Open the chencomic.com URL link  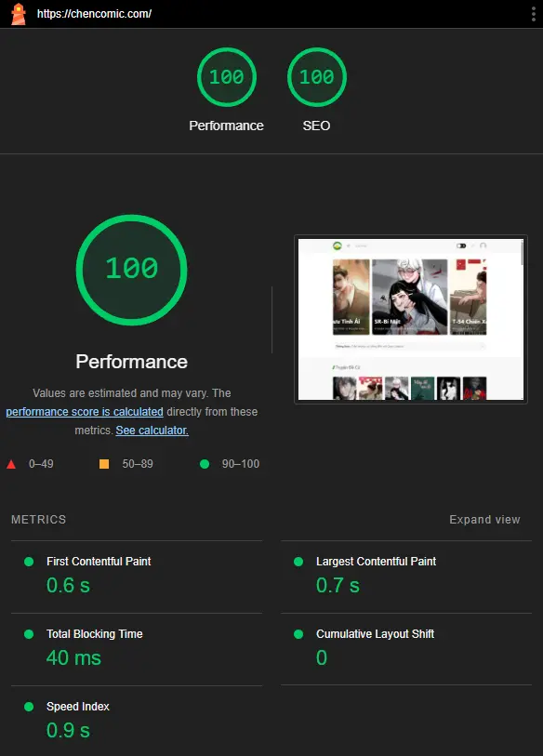[94, 14]
